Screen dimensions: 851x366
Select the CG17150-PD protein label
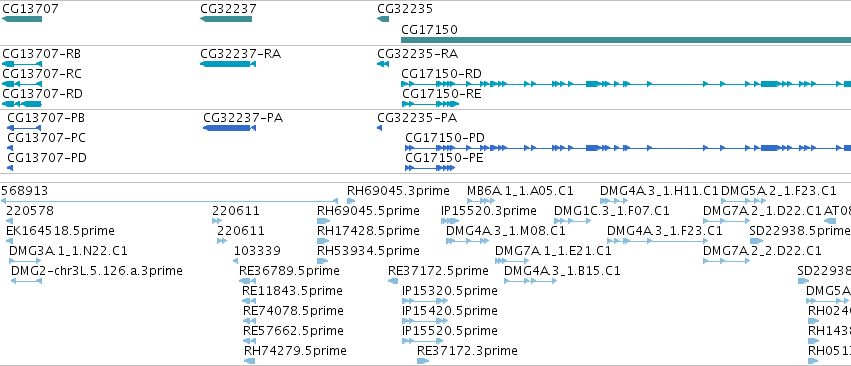[x=445, y=138]
